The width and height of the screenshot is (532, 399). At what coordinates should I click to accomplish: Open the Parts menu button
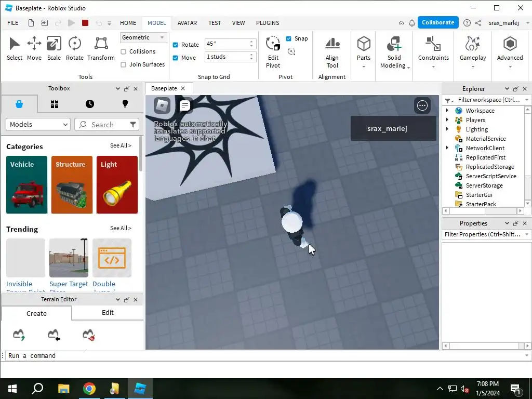[363, 52]
